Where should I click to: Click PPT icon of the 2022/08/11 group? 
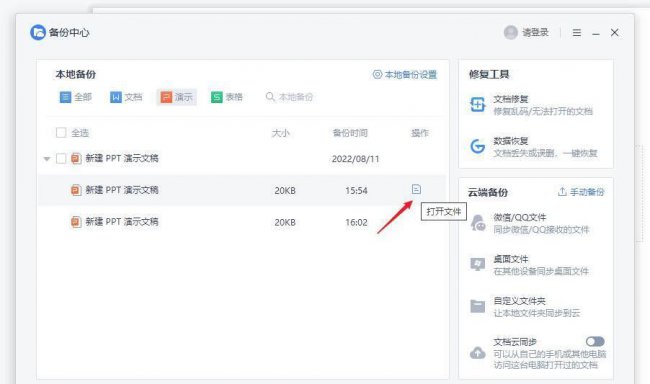(76, 158)
